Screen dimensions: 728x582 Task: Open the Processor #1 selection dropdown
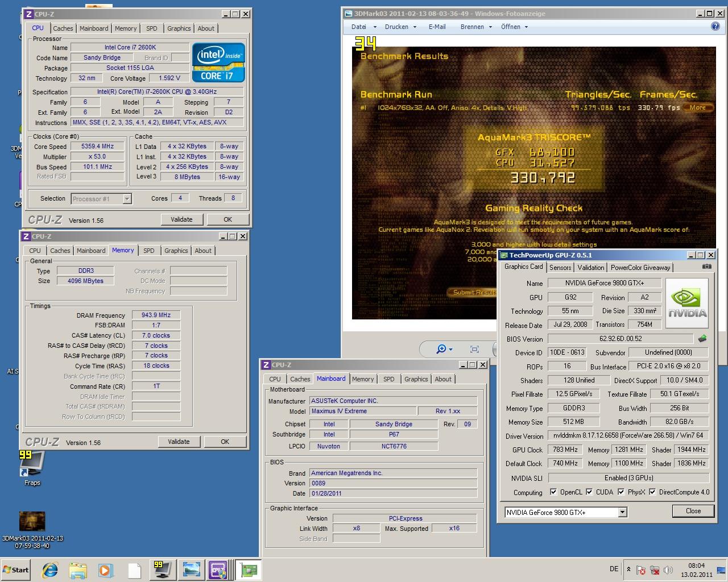click(127, 198)
